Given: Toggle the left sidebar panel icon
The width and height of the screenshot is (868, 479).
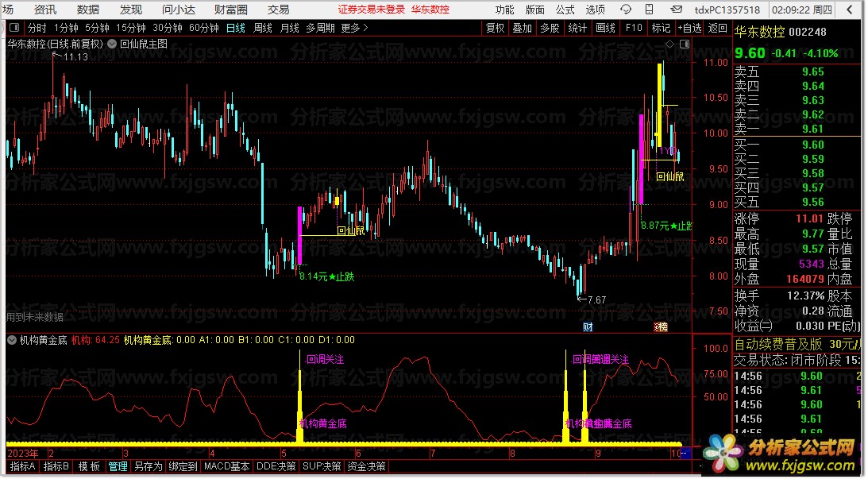Looking at the screenshot, I should [x=14, y=28].
